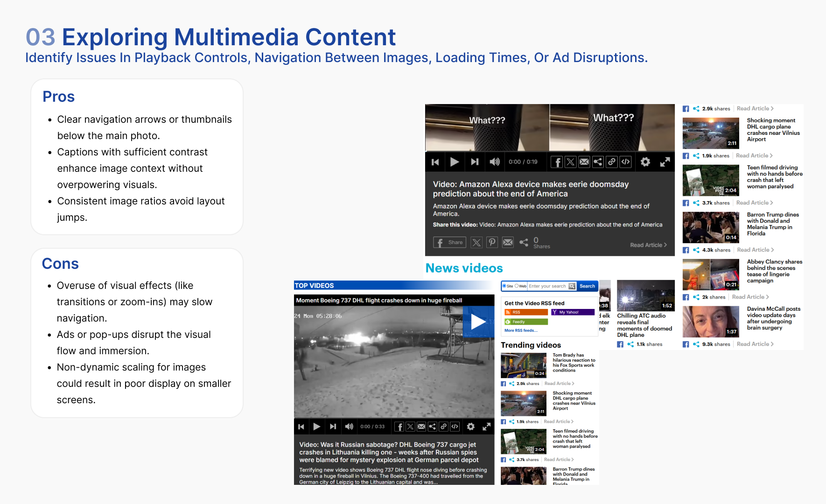Click share icon in Boeing 737 player bar
This screenshot has width=826, height=504.
(433, 427)
